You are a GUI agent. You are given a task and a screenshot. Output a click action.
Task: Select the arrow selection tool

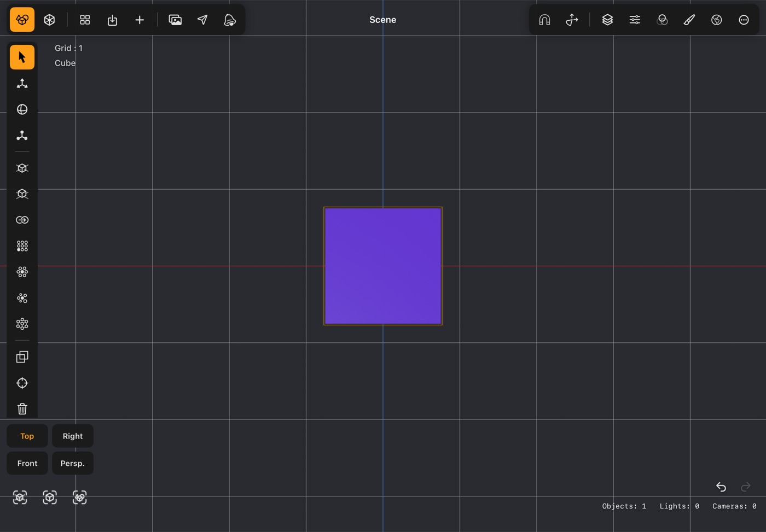pos(22,57)
